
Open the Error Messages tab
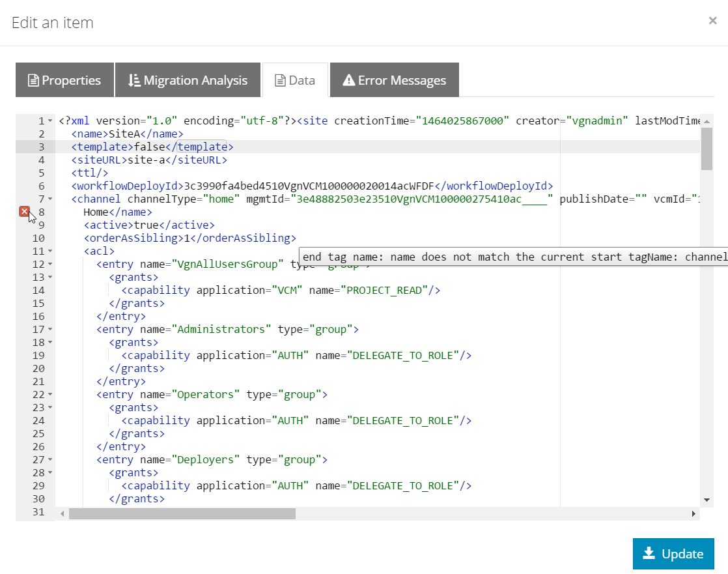click(395, 80)
